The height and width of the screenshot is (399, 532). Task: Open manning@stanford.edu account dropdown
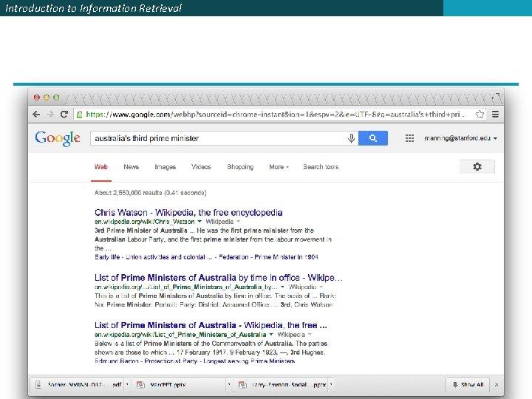460,138
